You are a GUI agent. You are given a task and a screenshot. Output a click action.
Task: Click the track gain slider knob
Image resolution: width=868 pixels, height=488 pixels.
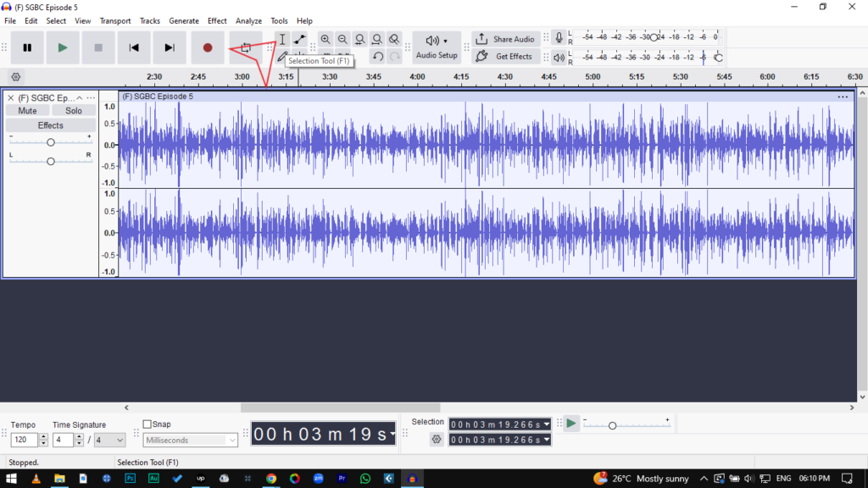[x=51, y=142]
